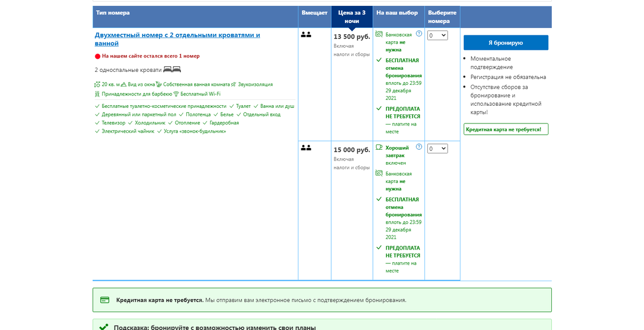644x330 pixels.
Task: Click the Ванна или душ amenity
Action: pyautogui.click(x=277, y=106)
